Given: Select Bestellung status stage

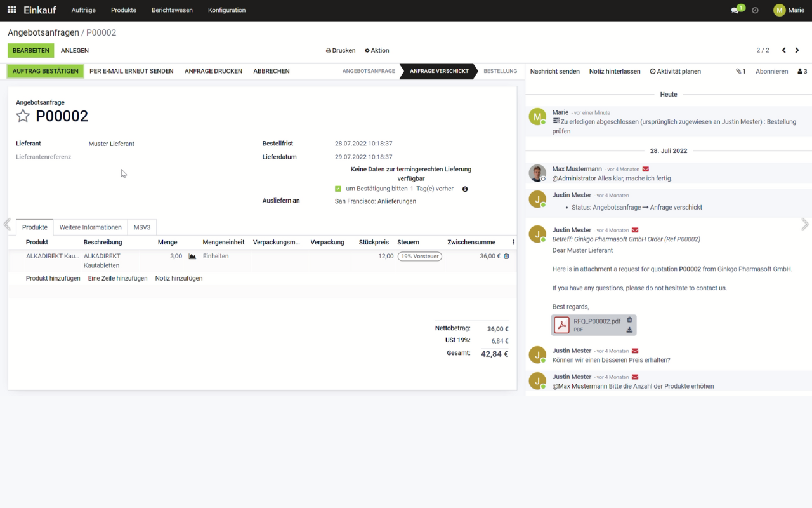Looking at the screenshot, I should (500, 71).
